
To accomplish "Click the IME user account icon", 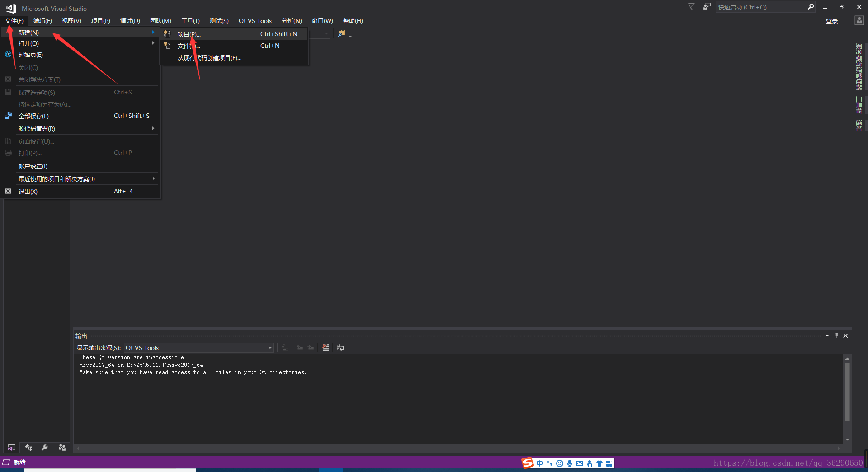I will click(590, 463).
